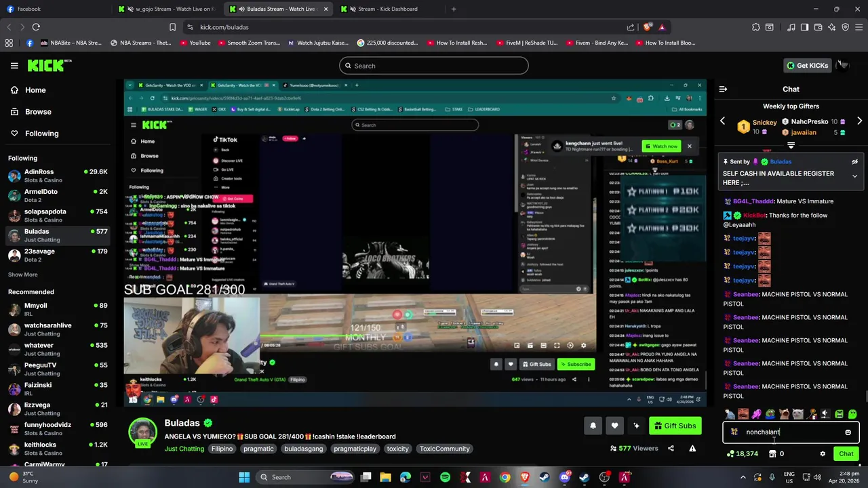868x488 pixels.
Task: Hide the pinned message eye icon
Action: (854, 162)
